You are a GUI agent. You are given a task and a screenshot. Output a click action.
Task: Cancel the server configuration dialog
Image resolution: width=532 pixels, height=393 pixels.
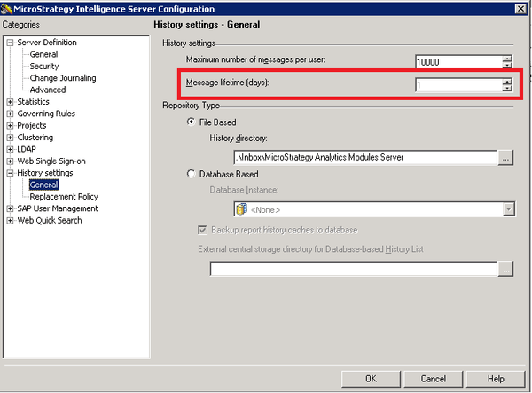click(x=434, y=379)
